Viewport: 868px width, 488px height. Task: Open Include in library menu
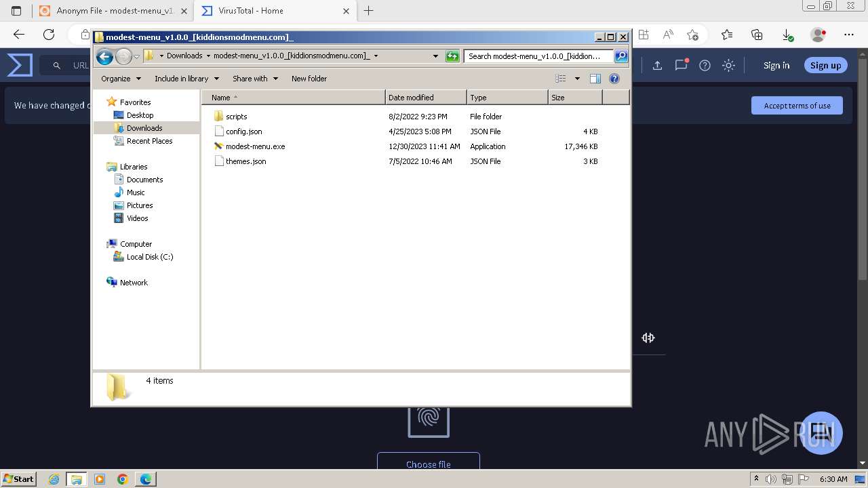pyautogui.click(x=186, y=79)
